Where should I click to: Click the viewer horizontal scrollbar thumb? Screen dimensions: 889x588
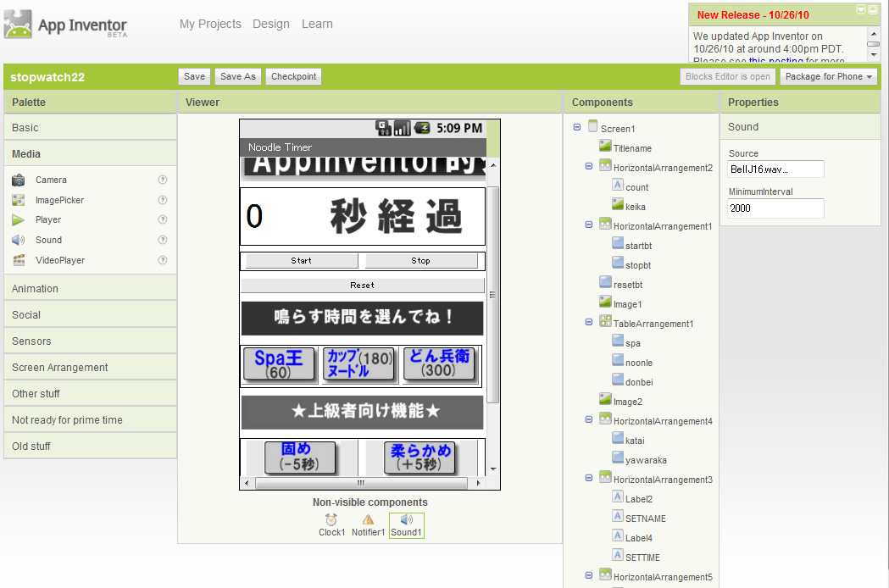[361, 483]
